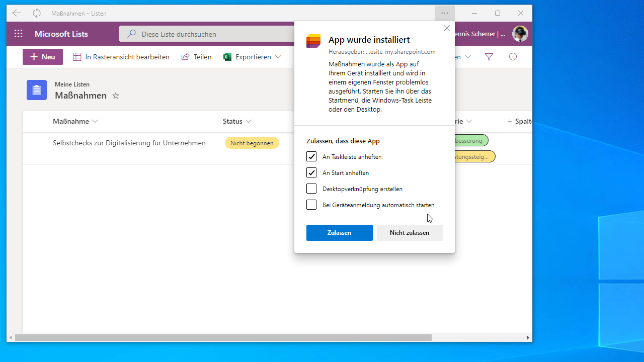Viewport: 644px width, 362px height.
Task: Open the filter pane funnel icon
Action: (x=489, y=57)
